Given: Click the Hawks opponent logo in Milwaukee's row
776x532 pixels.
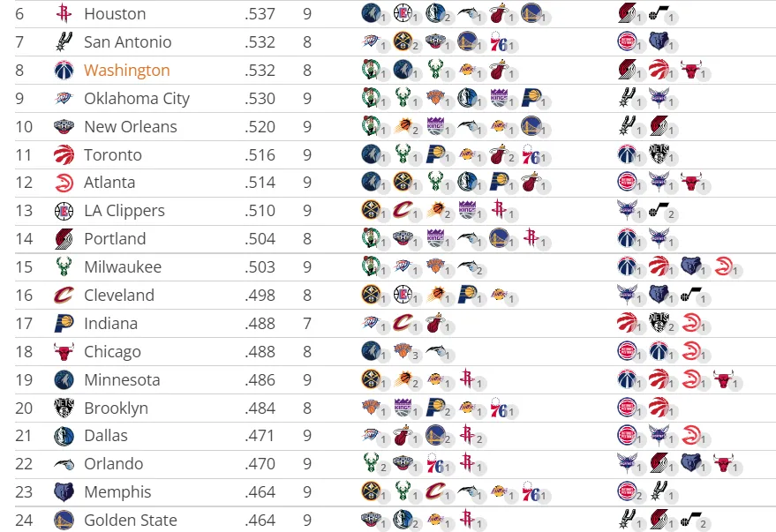Looking at the screenshot, I should coord(723,266).
